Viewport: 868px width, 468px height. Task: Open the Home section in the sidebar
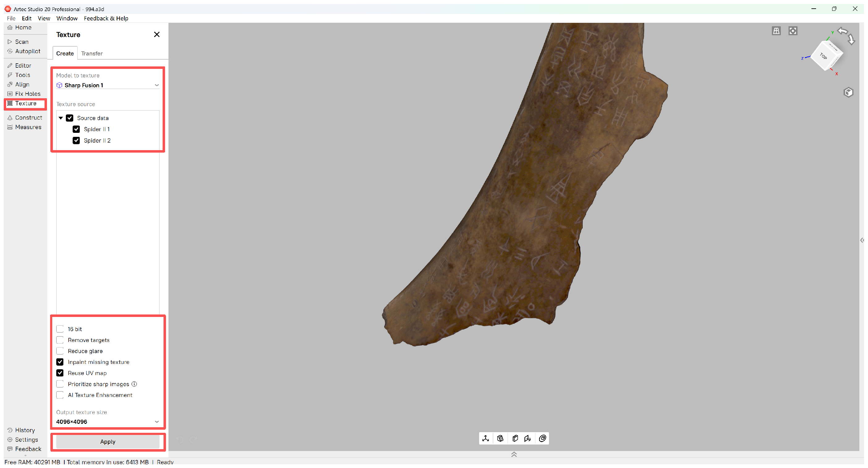point(19,27)
